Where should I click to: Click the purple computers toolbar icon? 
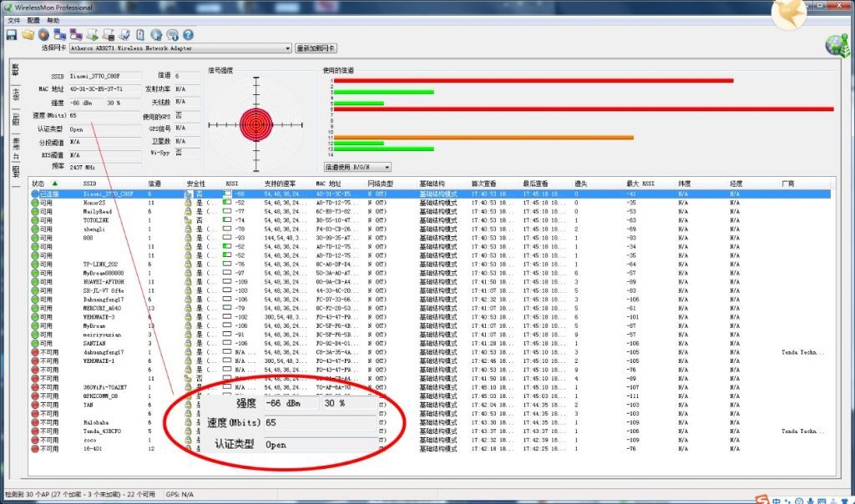pos(76,35)
